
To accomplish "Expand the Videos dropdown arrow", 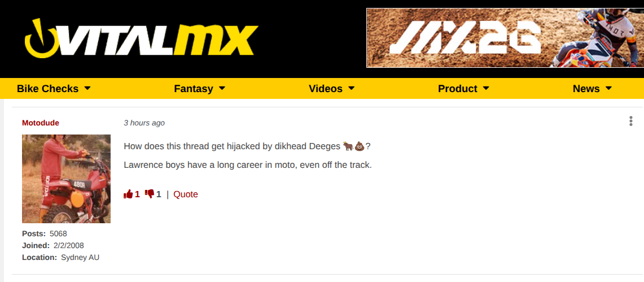I will point(351,88).
